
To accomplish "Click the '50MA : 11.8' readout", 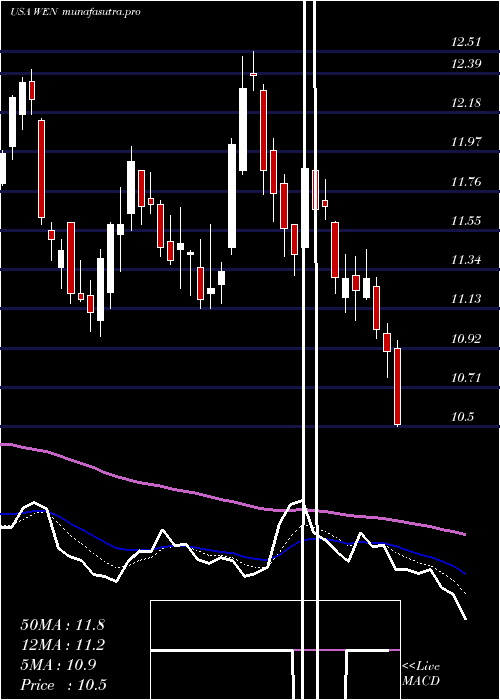I will coord(62,625).
